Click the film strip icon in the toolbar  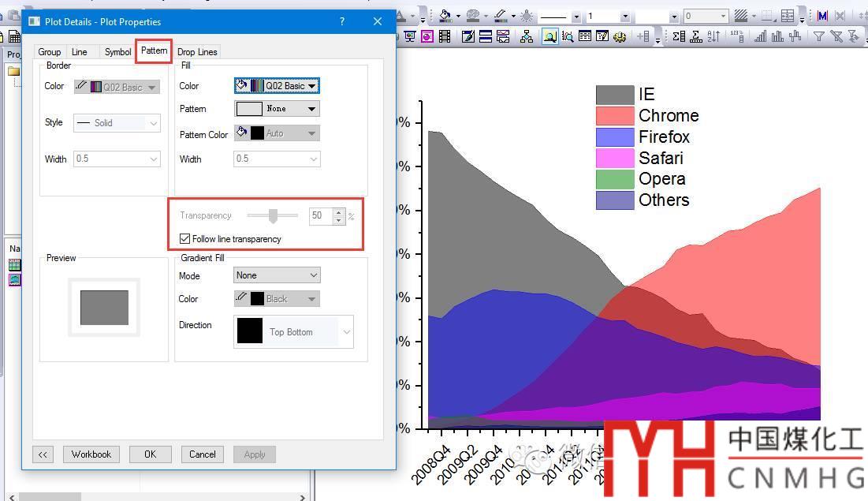(445, 36)
